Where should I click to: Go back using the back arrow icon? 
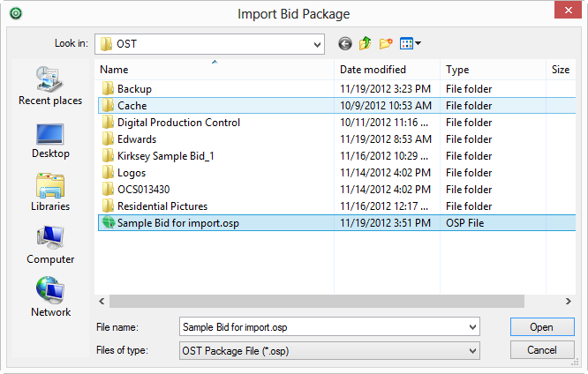[x=345, y=44]
